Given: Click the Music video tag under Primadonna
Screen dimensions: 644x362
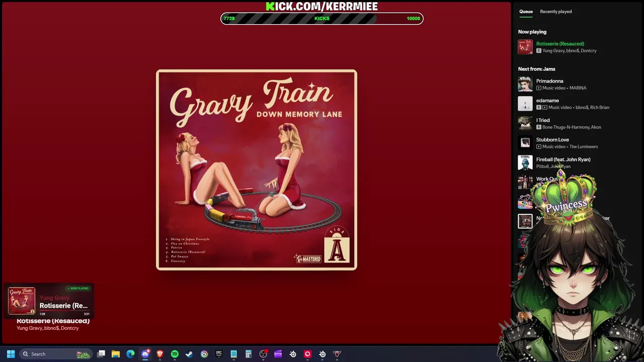Looking at the screenshot, I should 554,88.
